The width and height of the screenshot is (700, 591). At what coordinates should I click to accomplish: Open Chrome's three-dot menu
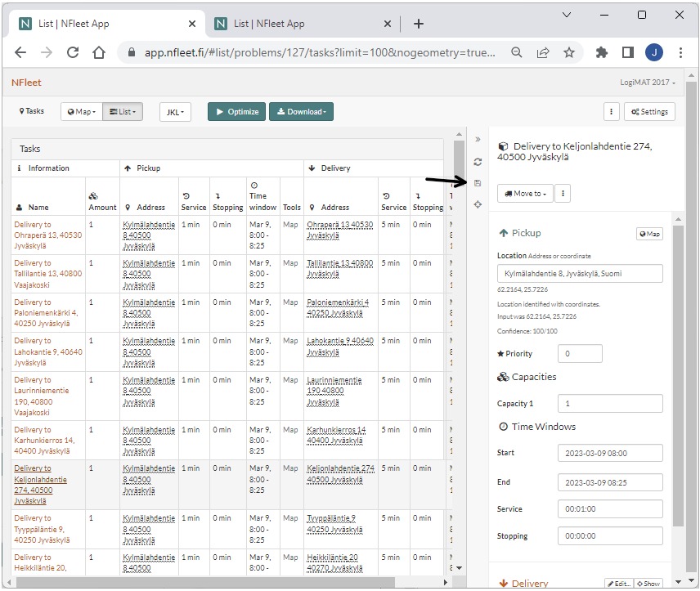point(680,52)
